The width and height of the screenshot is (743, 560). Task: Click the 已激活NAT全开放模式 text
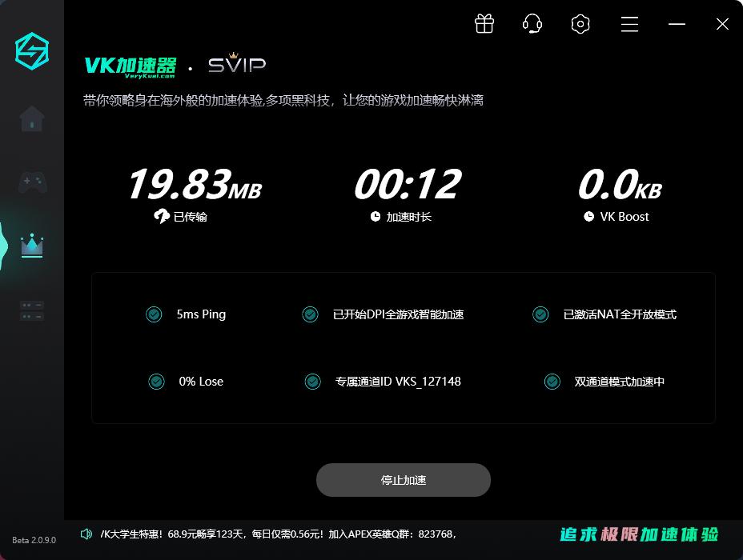[620, 314]
